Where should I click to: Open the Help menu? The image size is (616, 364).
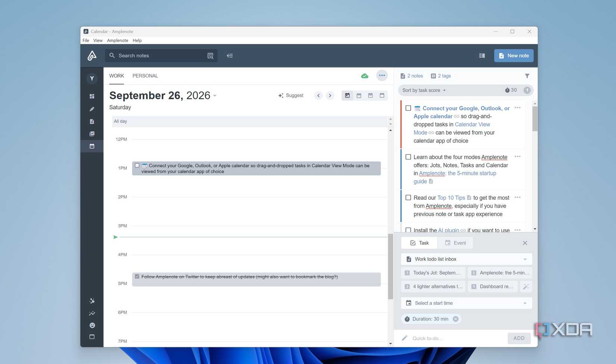coord(137,40)
